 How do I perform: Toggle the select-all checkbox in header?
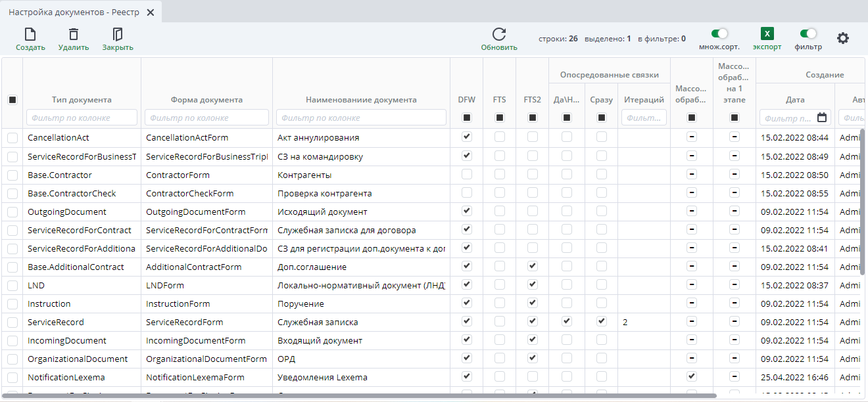coord(12,100)
